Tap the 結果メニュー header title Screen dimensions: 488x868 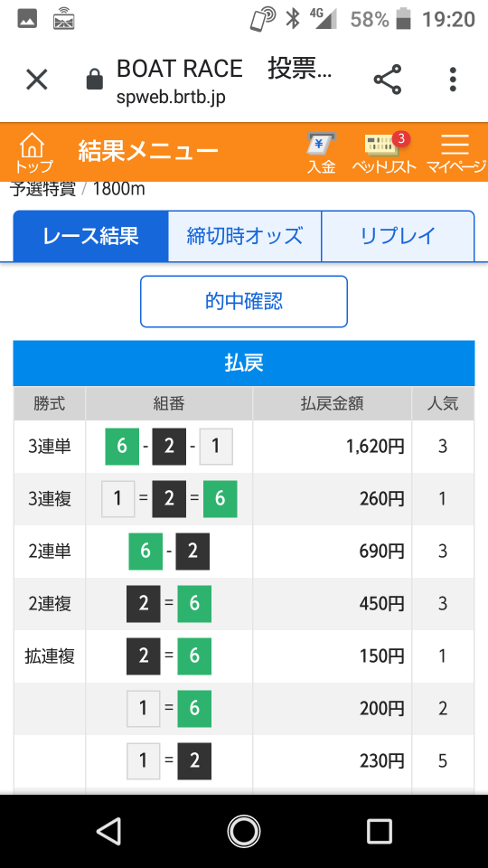click(148, 151)
